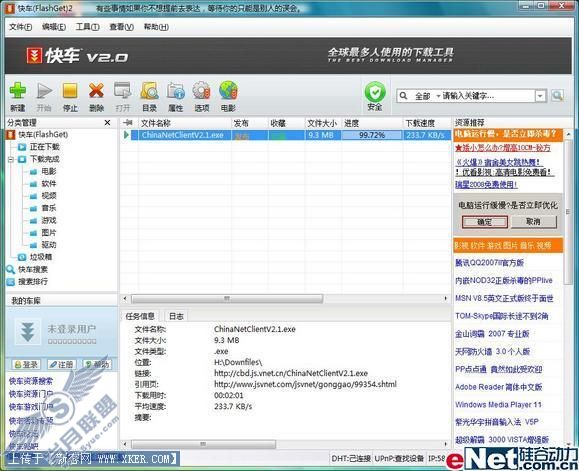Collapse the 下载完成 tree node

(x=11, y=159)
